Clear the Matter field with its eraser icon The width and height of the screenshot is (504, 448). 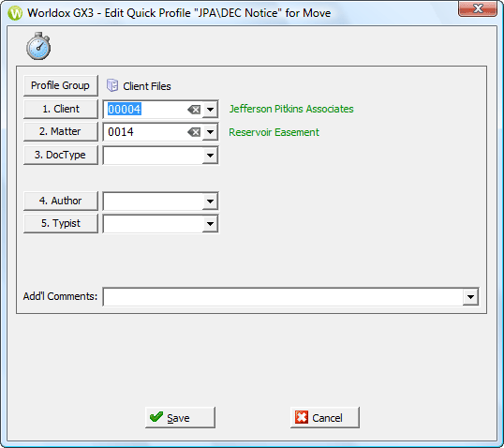click(194, 132)
